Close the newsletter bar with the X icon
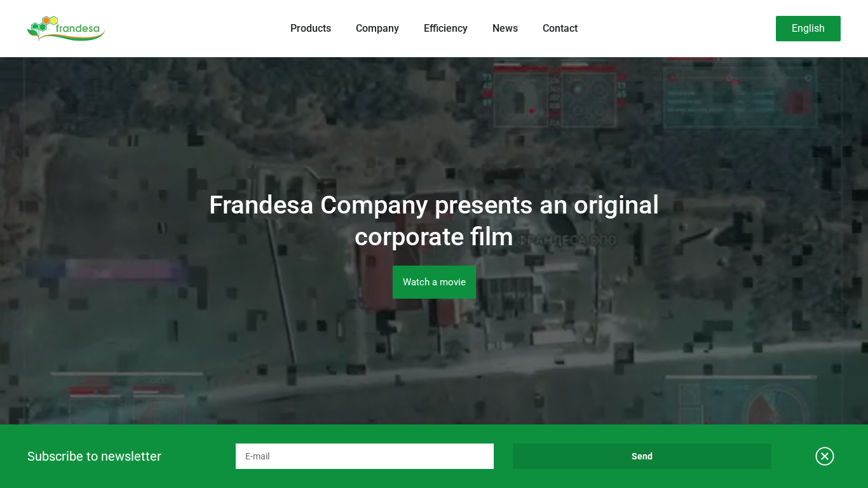 pyautogui.click(x=824, y=456)
